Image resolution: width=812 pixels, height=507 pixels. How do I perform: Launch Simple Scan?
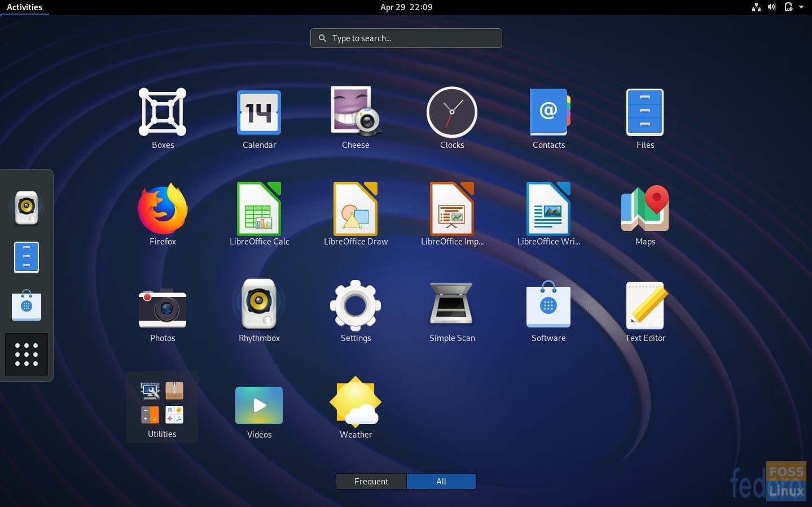point(451,304)
